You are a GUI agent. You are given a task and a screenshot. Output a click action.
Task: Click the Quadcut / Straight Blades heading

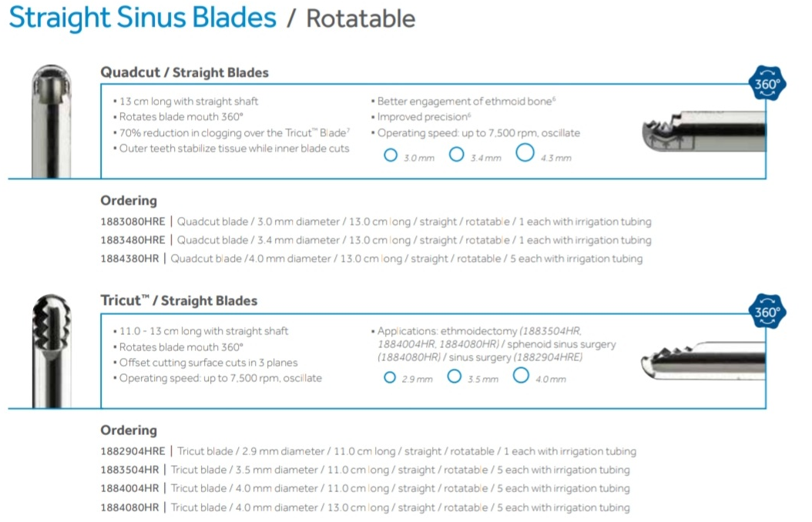pos(184,72)
